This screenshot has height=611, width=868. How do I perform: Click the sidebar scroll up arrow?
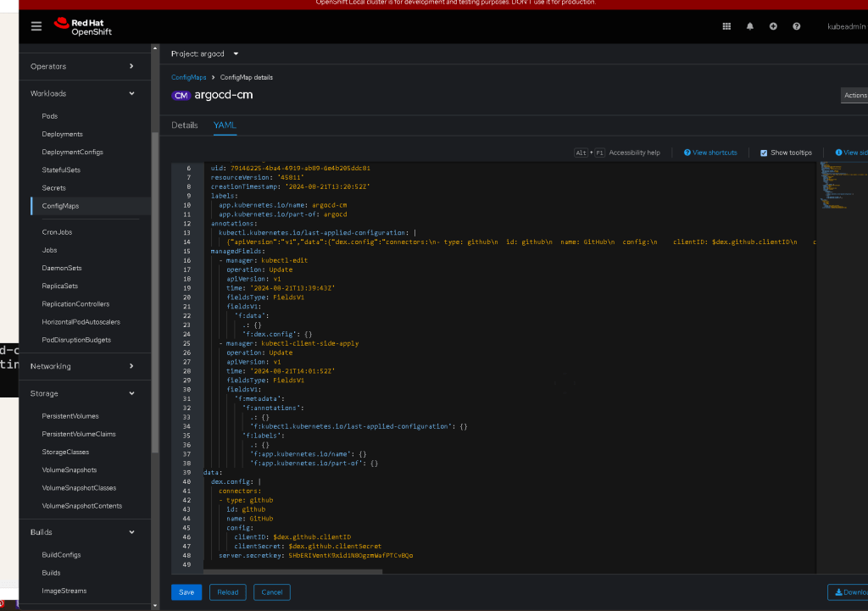(155, 48)
